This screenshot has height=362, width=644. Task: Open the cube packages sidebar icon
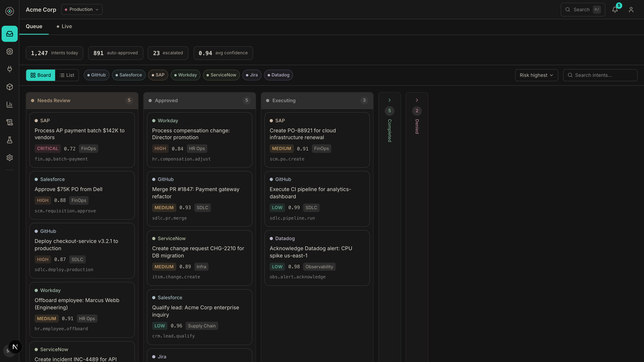(x=9, y=87)
